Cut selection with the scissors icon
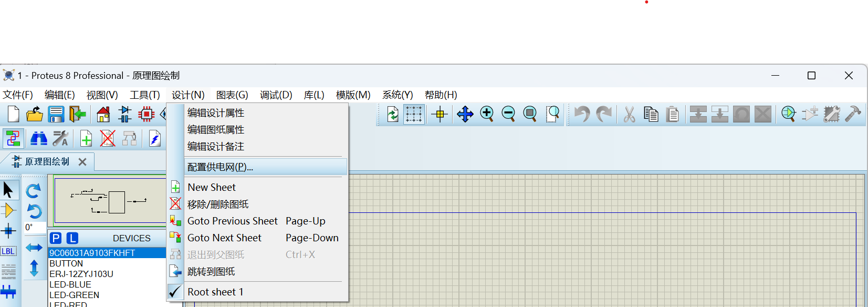 (629, 114)
